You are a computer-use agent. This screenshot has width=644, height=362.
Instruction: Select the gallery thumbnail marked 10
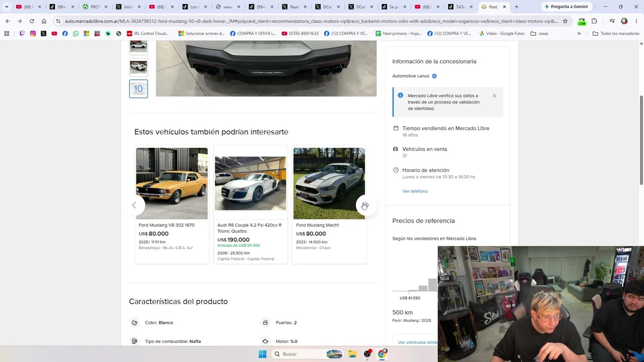click(138, 89)
